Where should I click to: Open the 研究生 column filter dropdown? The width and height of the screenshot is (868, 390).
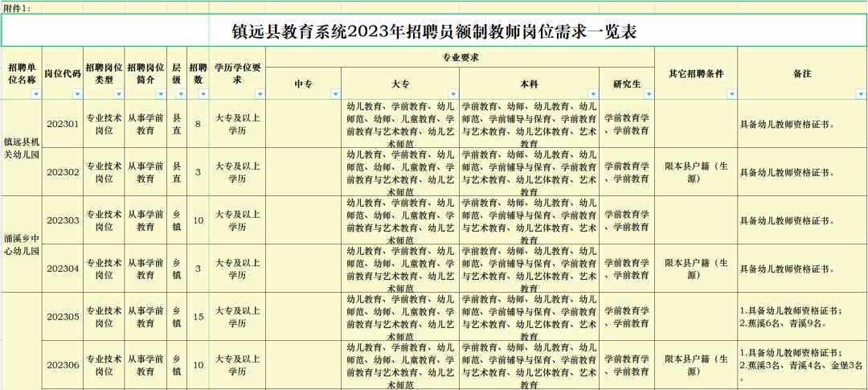(x=649, y=94)
